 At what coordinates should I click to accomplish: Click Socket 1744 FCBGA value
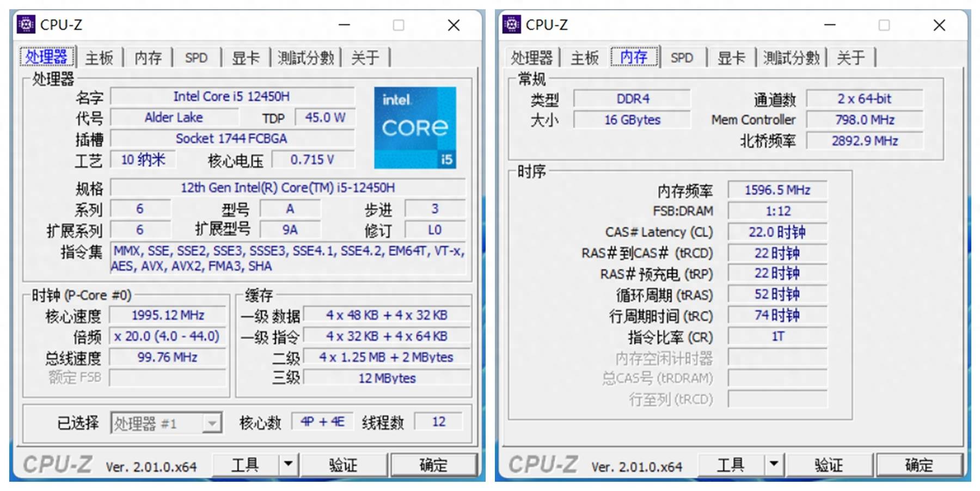[x=232, y=138]
